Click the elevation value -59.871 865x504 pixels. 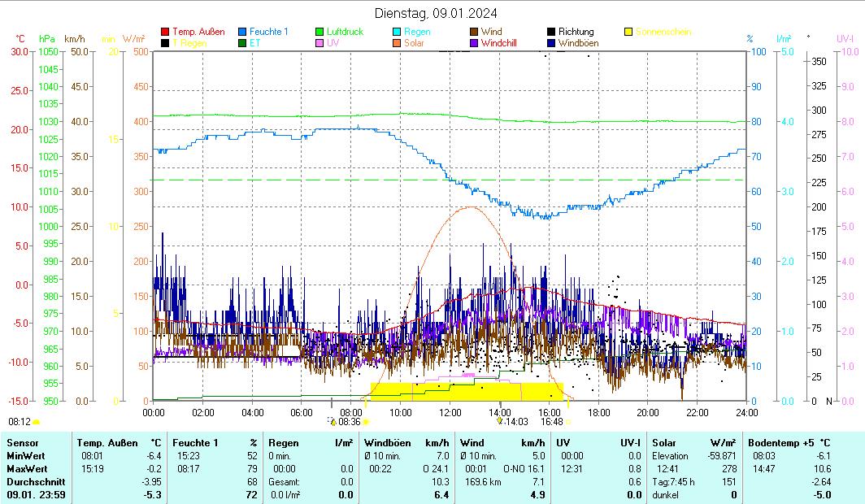coord(722,456)
